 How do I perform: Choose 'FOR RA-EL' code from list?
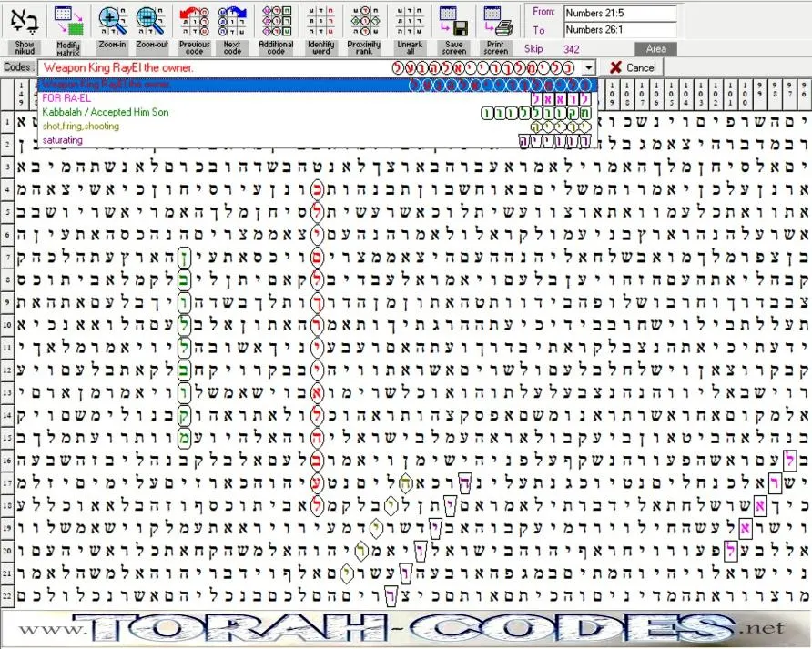[x=318, y=98]
